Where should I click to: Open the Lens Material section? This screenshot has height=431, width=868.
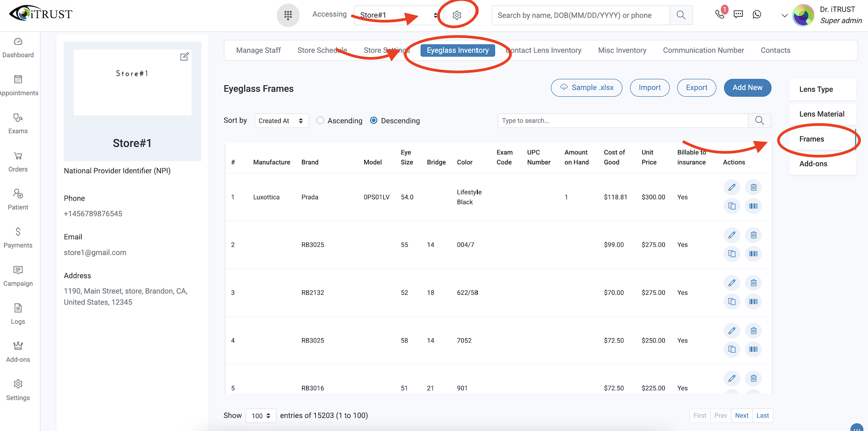tap(822, 114)
